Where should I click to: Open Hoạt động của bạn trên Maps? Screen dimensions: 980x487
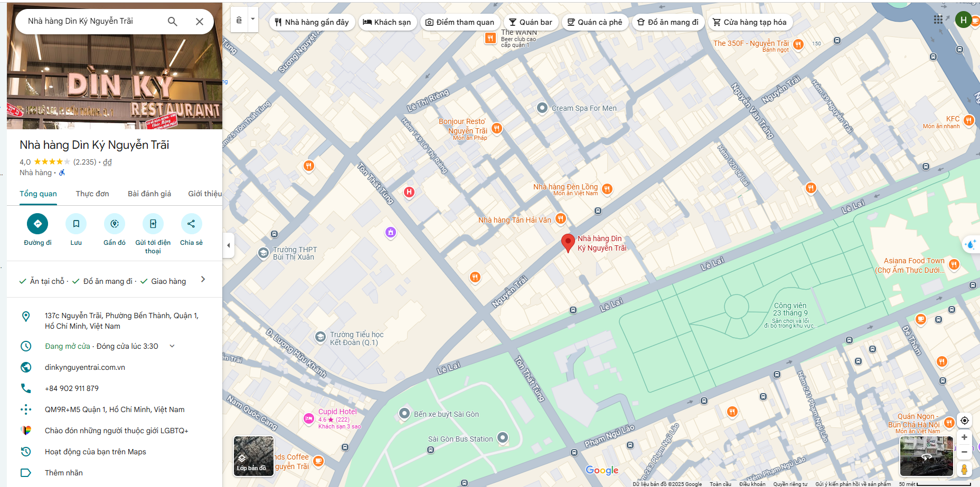[x=96, y=452]
